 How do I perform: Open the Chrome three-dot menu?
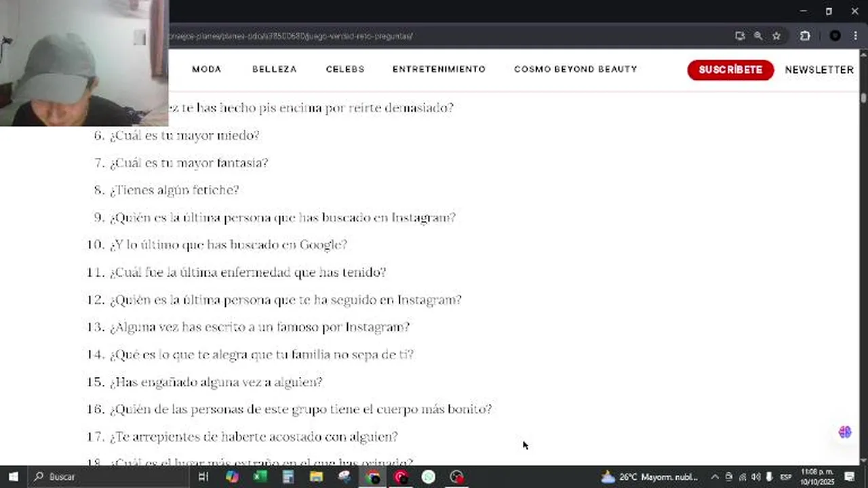tap(855, 36)
